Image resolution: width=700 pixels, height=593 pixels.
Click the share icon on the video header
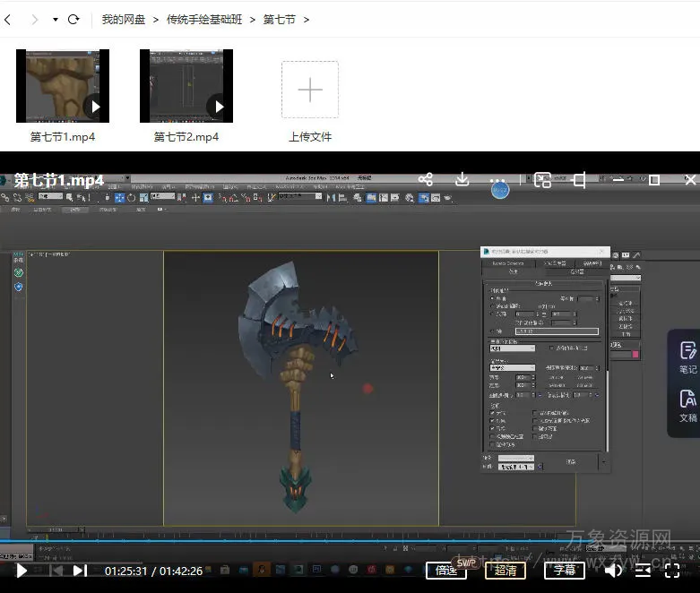click(x=426, y=180)
